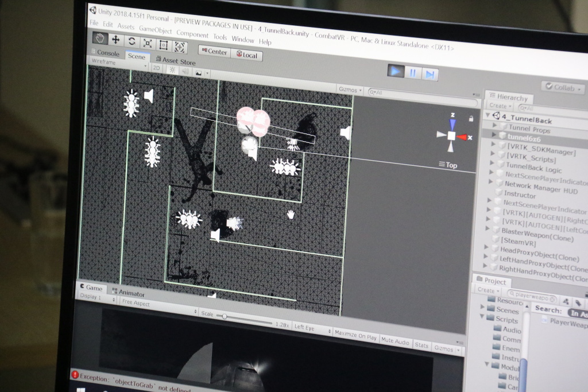Toggle Maximize On Play
The width and height of the screenshot is (588, 392).
pos(355,335)
